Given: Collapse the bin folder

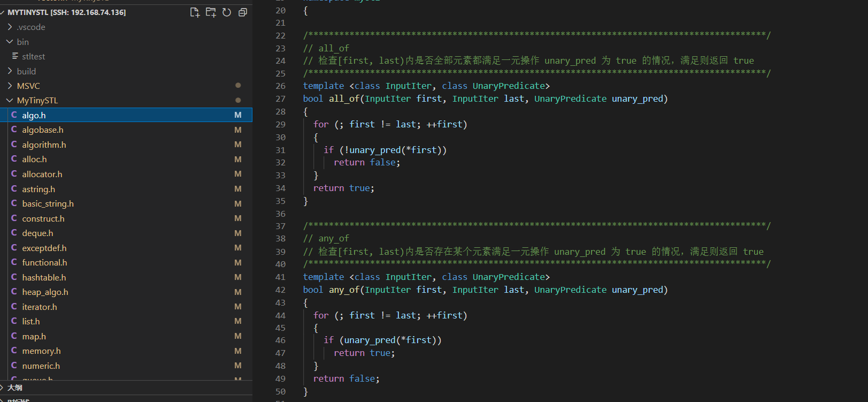Looking at the screenshot, I should (x=10, y=42).
